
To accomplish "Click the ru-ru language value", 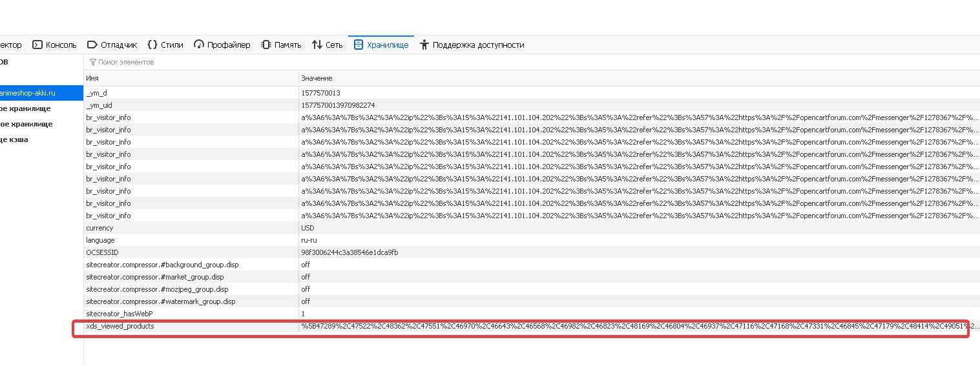I will (309, 240).
